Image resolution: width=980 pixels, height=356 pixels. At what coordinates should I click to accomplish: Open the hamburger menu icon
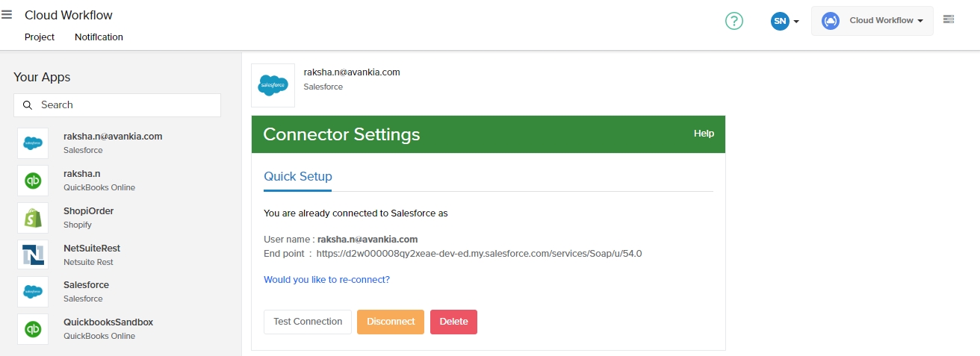[7, 14]
